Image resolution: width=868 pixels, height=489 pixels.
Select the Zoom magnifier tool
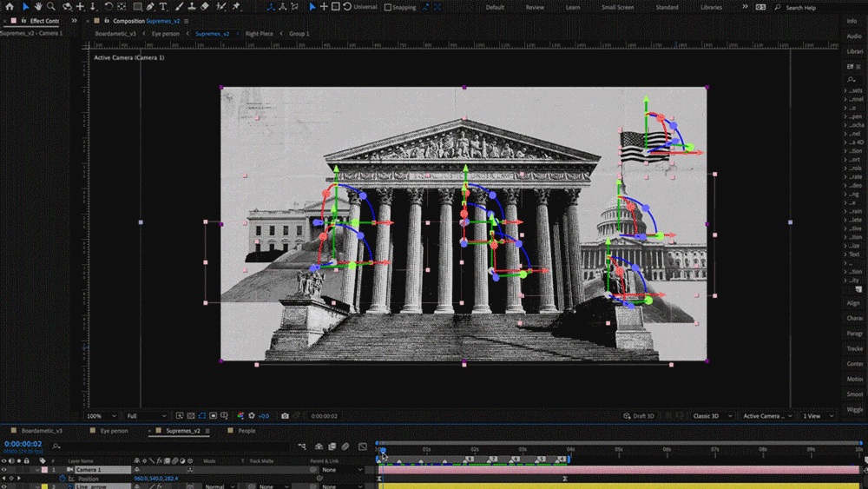(x=51, y=7)
